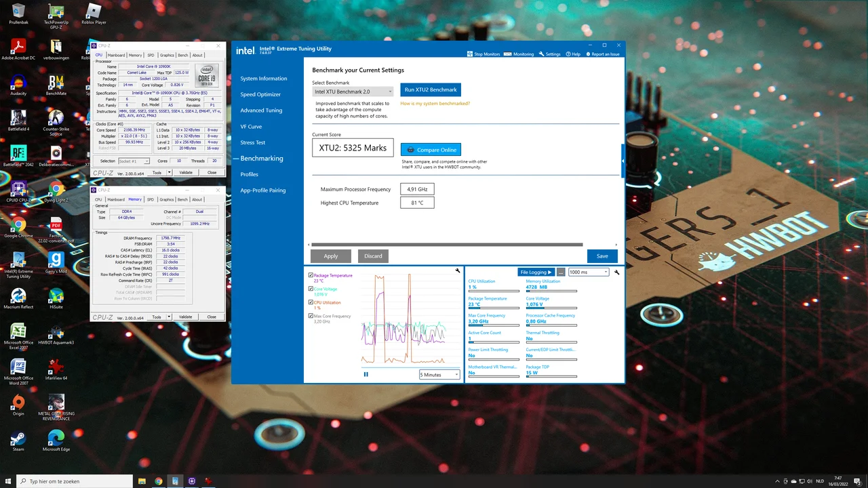Click the monitor panel settings wrench icon

tap(616, 272)
